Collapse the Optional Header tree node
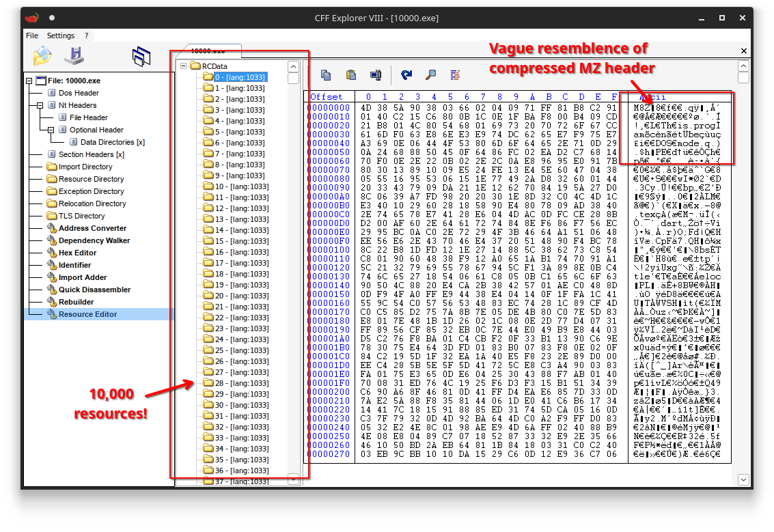Screen dimensions: 774x532 tap(51, 130)
